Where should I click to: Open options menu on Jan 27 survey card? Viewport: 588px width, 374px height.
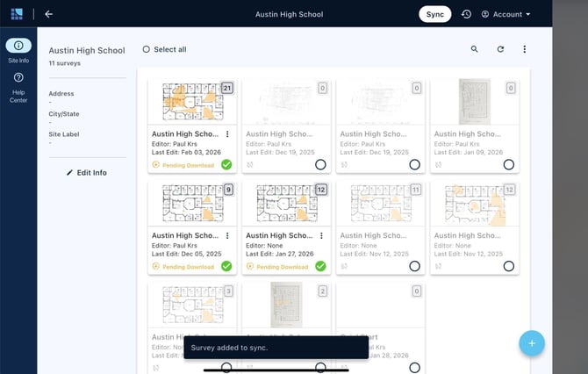tap(321, 236)
